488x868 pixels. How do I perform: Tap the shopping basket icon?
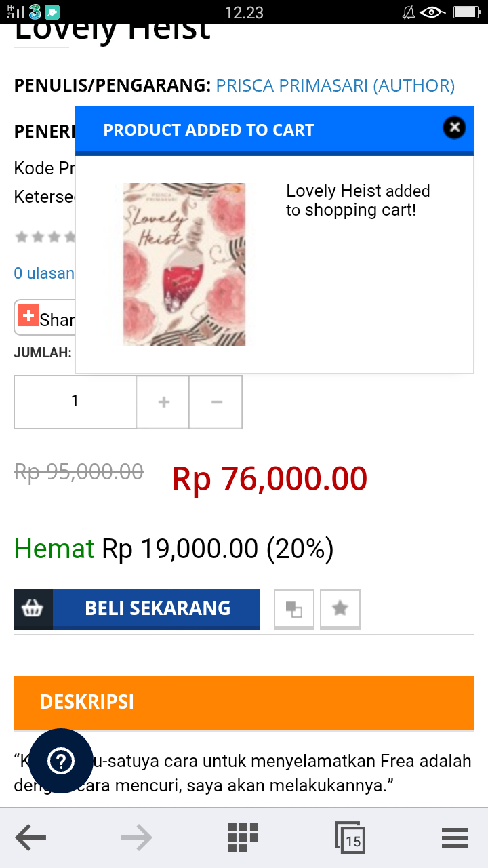pos(33,609)
